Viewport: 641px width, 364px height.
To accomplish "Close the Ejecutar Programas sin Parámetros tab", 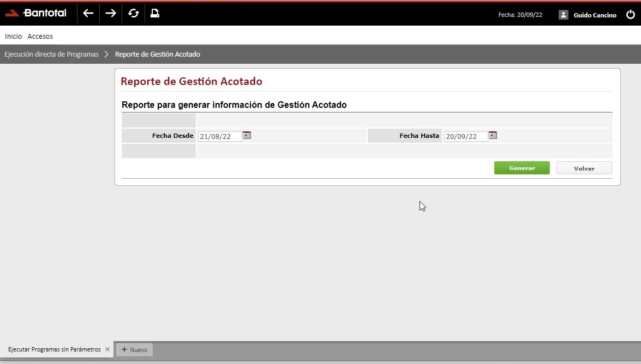I will [107, 349].
